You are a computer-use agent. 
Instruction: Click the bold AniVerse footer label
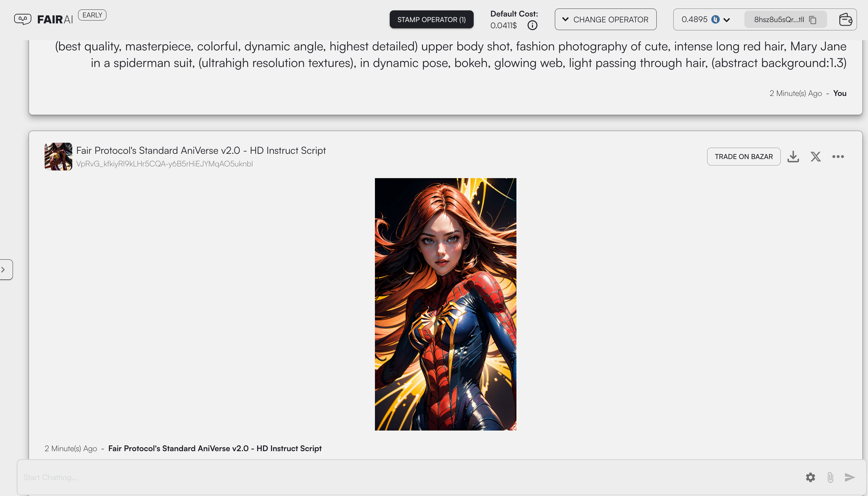[x=215, y=448]
